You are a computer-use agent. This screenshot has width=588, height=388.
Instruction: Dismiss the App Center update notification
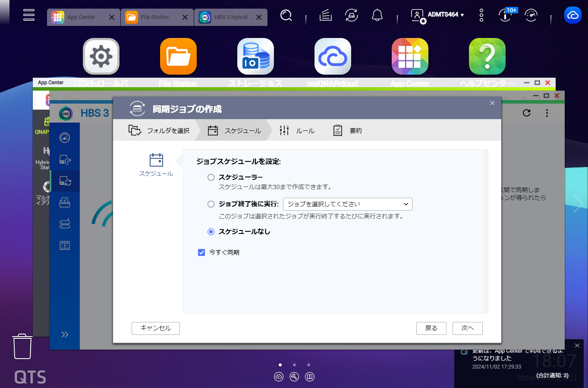click(577, 346)
